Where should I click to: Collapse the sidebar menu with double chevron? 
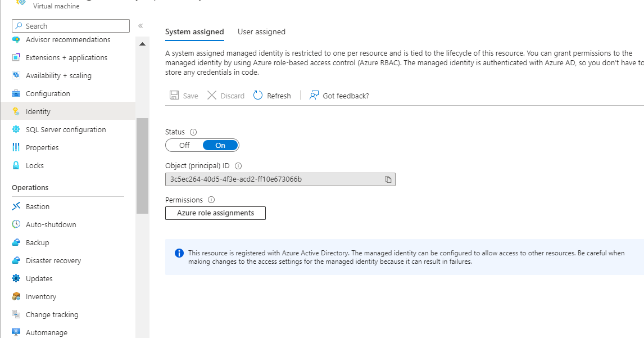(x=140, y=26)
